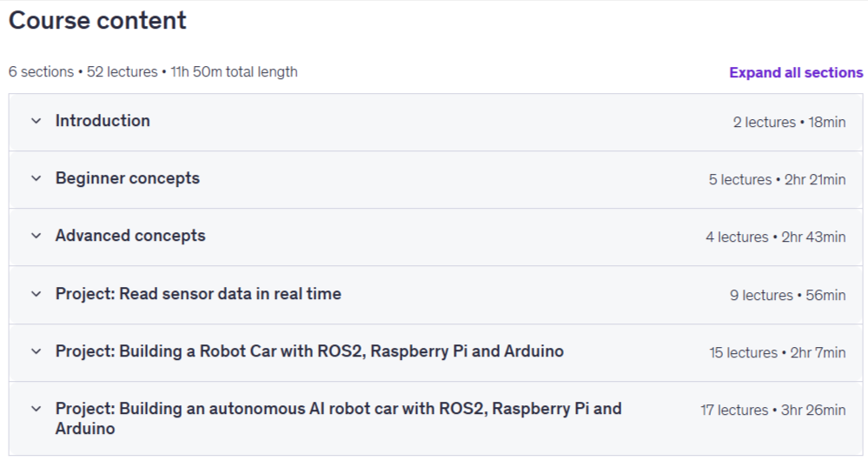868x461 pixels.
Task: Open the Beginner concepts section title
Action: click(128, 178)
